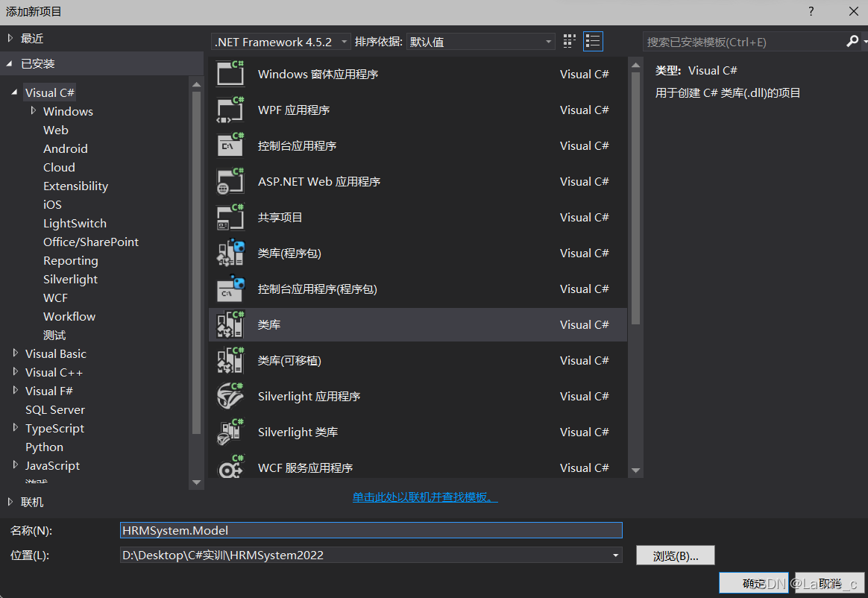
Task: Select the 控制台应用程序(程序包) icon
Action: pos(230,289)
